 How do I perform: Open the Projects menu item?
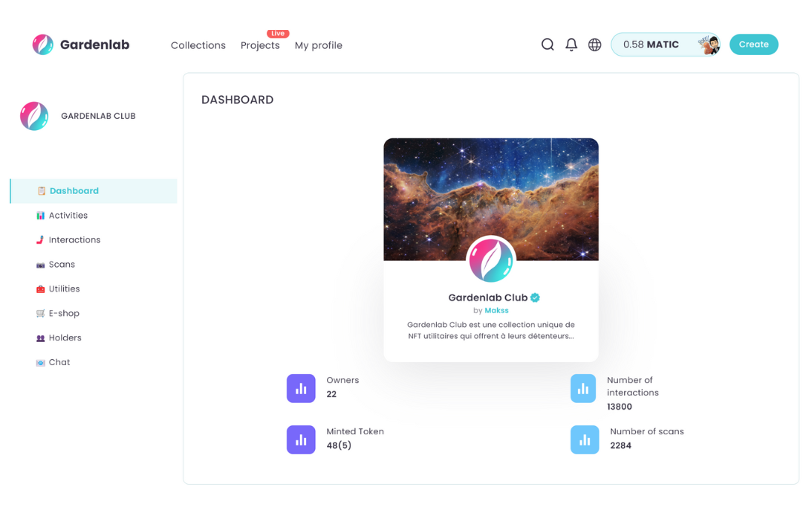click(260, 45)
